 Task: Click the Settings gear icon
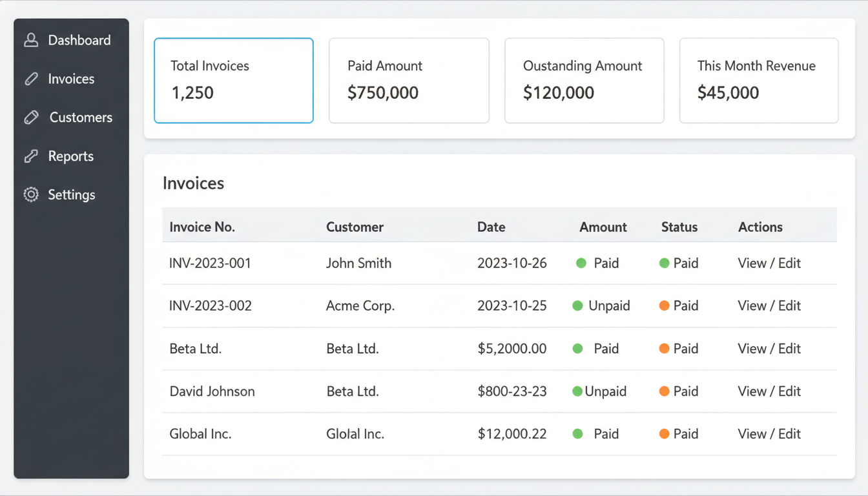coord(30,194)
